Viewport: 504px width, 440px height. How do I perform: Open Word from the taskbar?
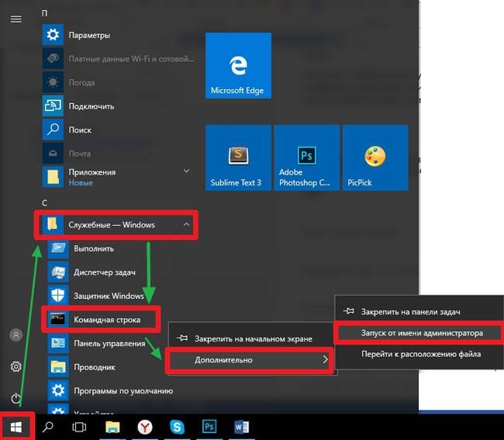[x=242, y=427]
